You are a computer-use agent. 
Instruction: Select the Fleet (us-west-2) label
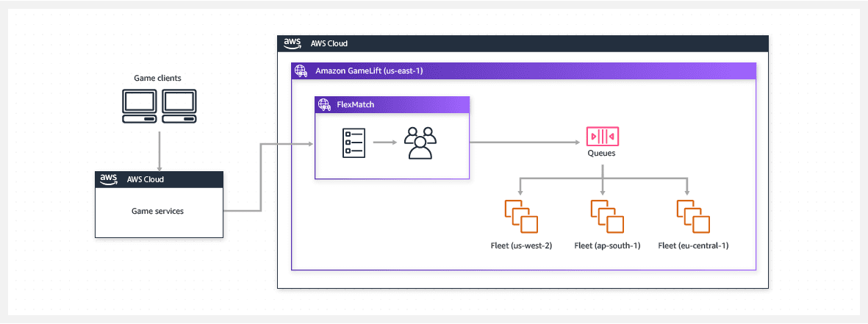pyautogui.click(x=522, y=245)
